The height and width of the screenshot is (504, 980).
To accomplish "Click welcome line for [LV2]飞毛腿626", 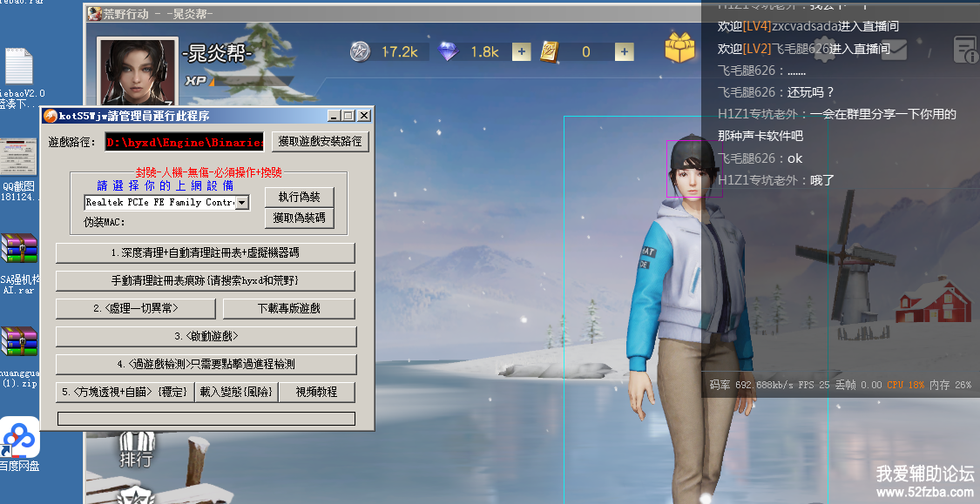I will [x=804, y=49].
